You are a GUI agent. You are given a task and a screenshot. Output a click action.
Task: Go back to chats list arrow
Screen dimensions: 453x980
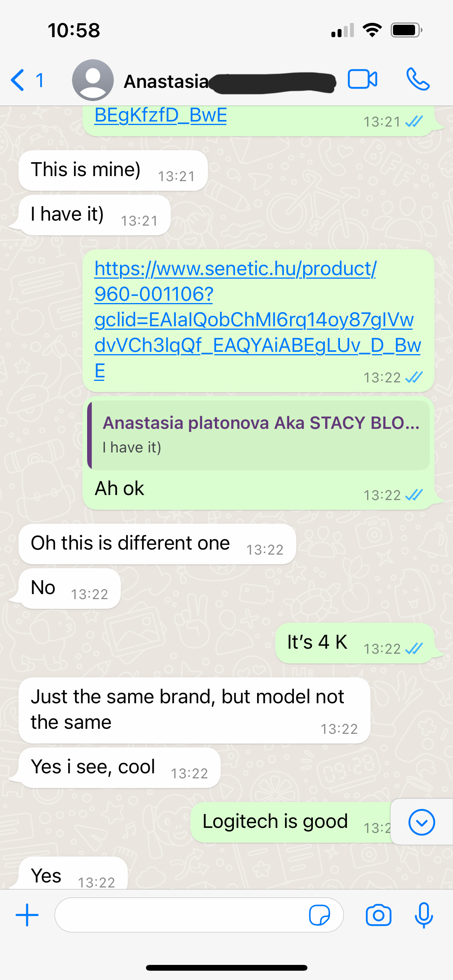pyautogui.click(x=18, y=80)
